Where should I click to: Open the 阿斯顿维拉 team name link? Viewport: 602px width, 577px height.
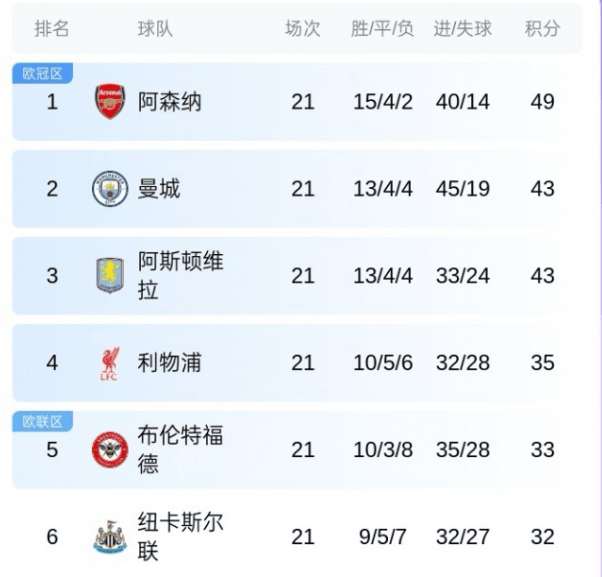click(x=180, y=275)
